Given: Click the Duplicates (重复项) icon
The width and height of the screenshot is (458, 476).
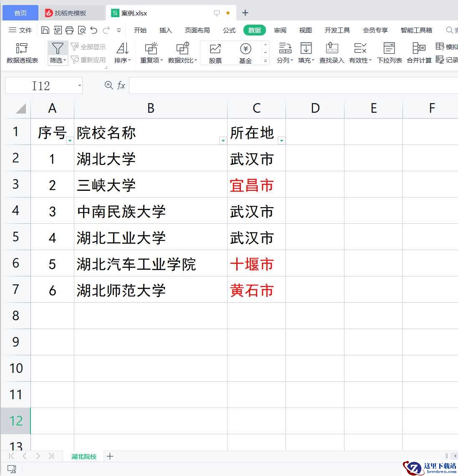Looking at the screenshot, I should [151, 48].
